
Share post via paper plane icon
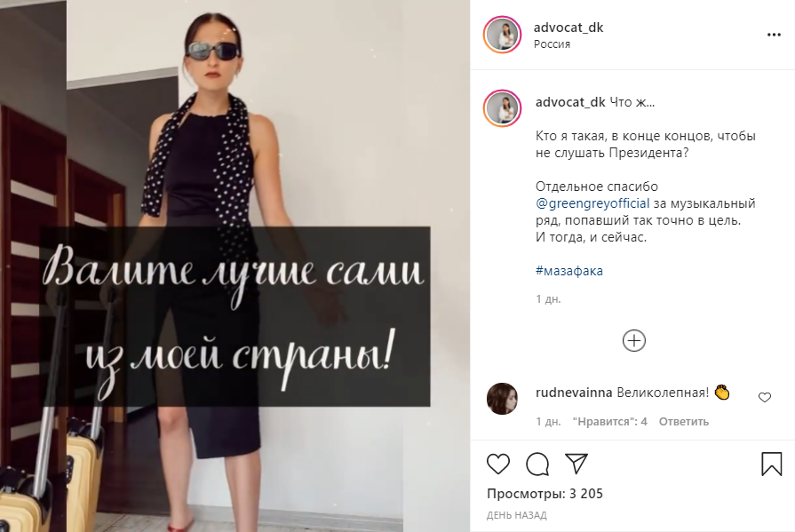tap(576, 463)
